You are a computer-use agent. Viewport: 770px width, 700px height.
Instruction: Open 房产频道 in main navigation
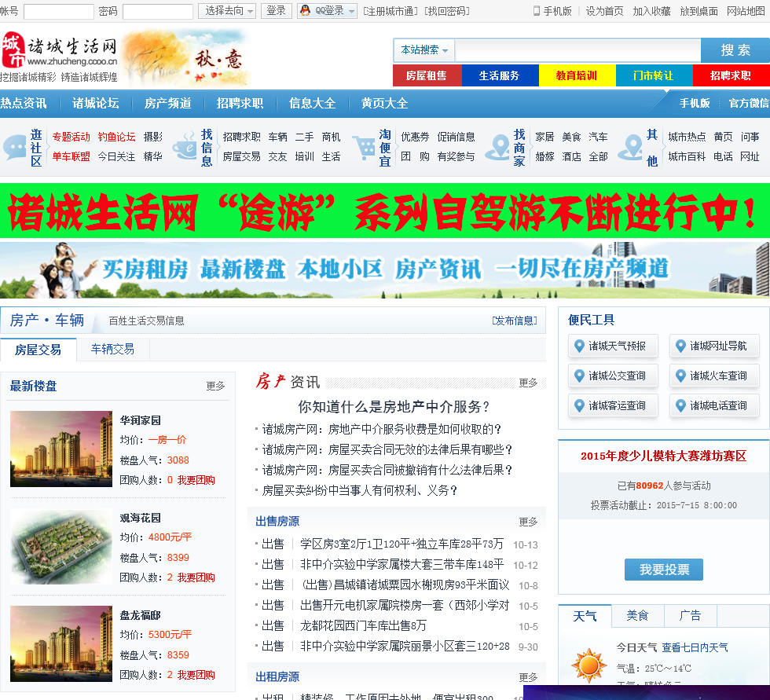[x=168, y=103]
